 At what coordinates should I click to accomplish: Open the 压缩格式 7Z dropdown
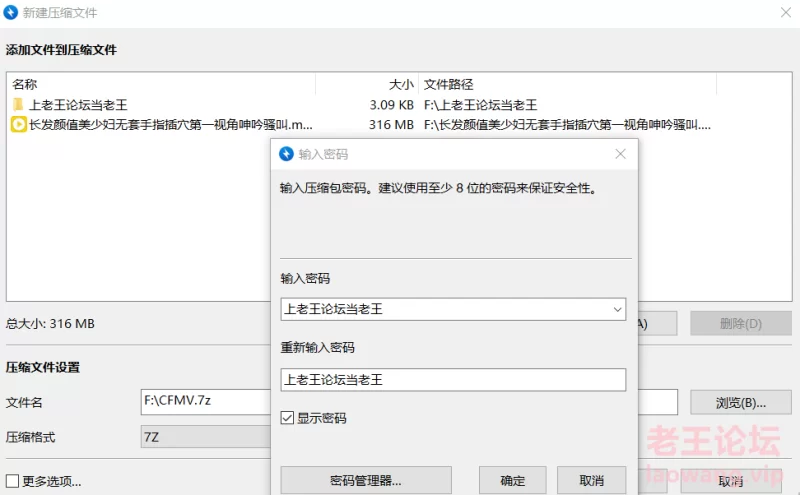[205, 437]
